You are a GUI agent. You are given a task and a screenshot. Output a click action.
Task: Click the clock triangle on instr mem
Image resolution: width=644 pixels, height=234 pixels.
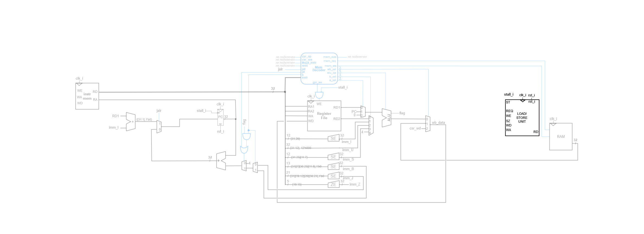(x=79, y=84)
